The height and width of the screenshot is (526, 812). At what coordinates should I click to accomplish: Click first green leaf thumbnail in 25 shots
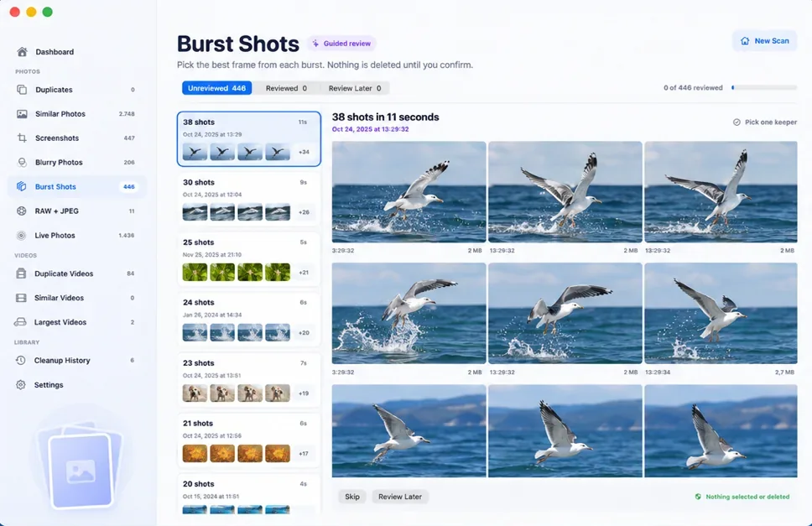coord(195,273)
